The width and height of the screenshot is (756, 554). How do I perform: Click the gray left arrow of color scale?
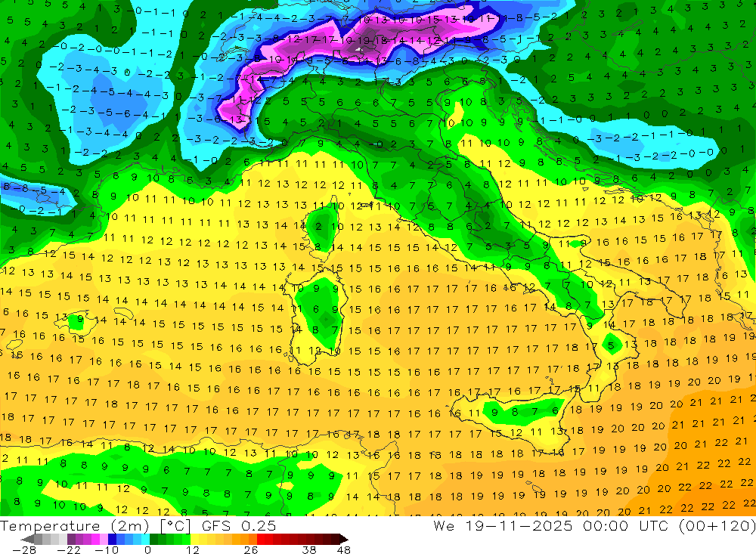pyautogui.click(x=27, y=539)
